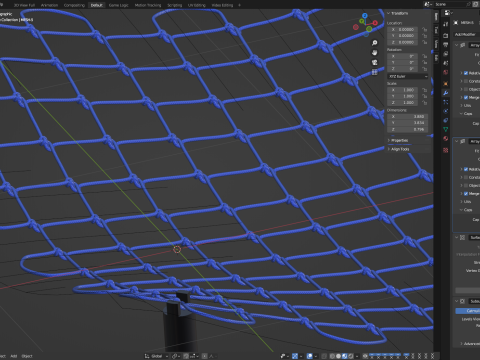Screen dimensions: 480x360
Task: Select Catmull-Clark subdivision type button
Action: (468, 311)
